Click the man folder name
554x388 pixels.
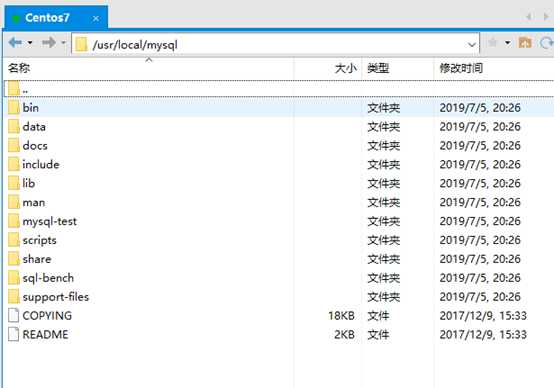pos(34,202)
